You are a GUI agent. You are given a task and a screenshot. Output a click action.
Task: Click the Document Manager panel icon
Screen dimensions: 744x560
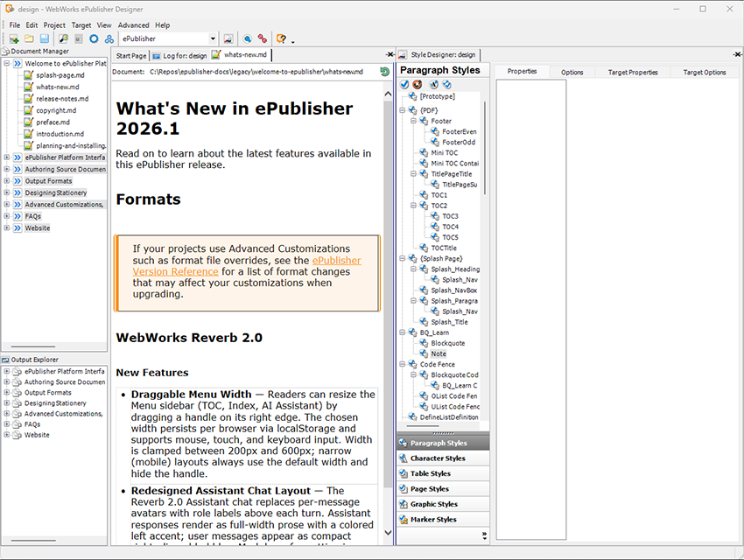(x=6, y=52)
